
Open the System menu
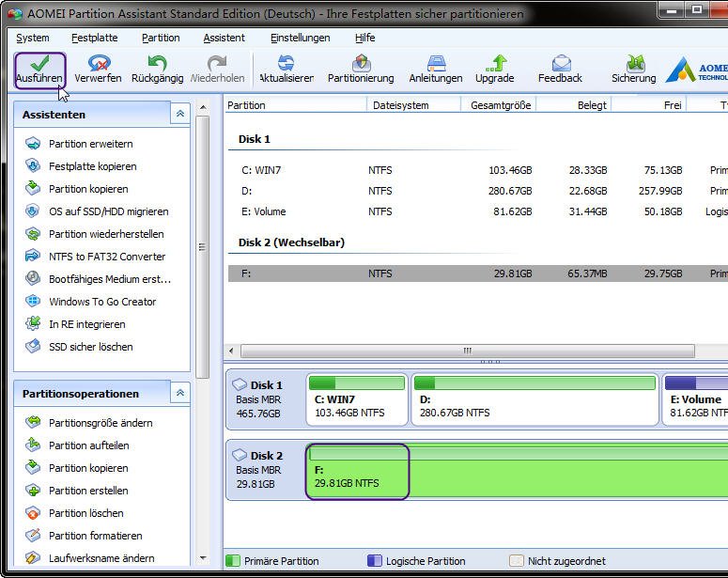pos(33,38)
